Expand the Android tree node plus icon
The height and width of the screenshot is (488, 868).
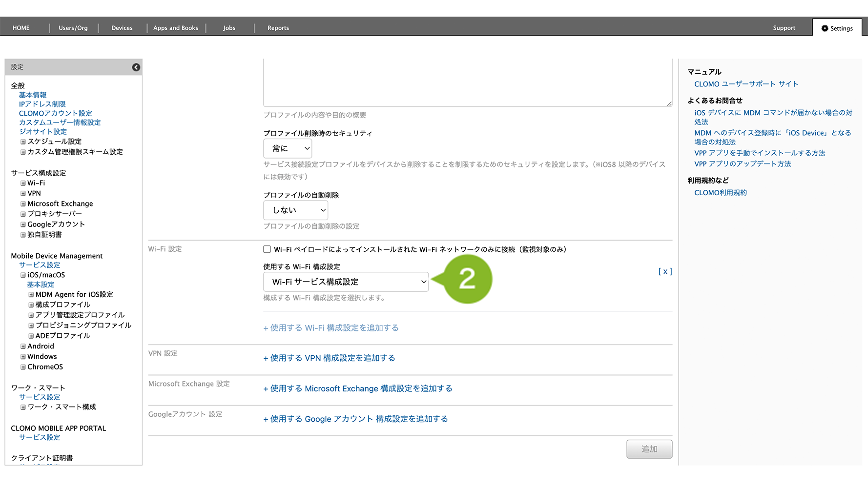(x=23, y=346)
